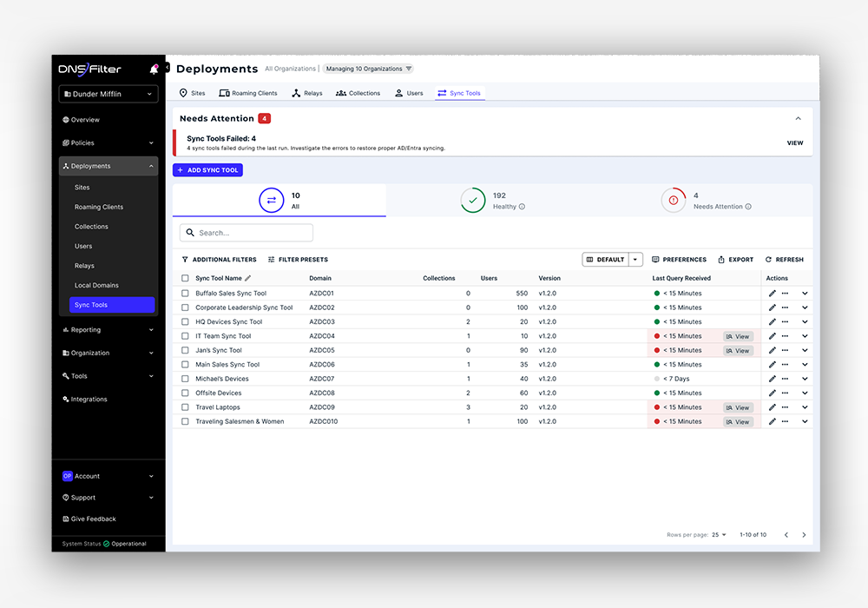Expand the Reporting sidebar menu
Image resolution: width=868 pixels, height=608 pixels.
coord(108,330)
